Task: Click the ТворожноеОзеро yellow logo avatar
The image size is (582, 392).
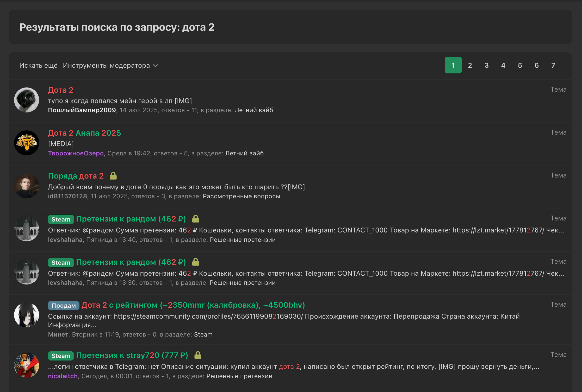Action: click(x=27, y=143)
